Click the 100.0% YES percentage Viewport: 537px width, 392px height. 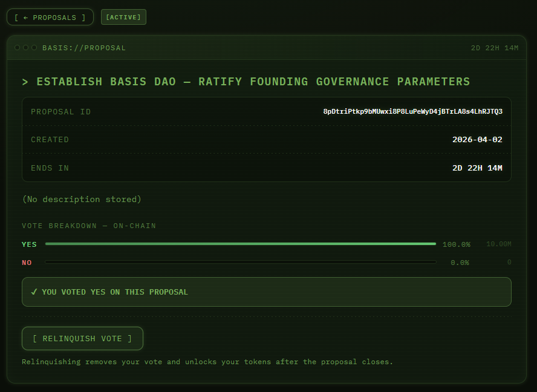pos(457,244)
